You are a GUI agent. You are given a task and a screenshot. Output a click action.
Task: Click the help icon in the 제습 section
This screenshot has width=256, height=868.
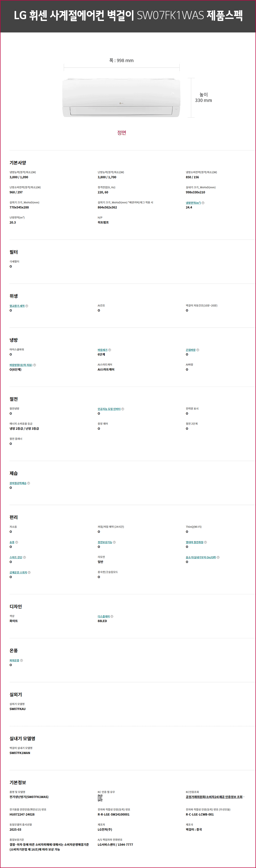(x=28, y=483)
